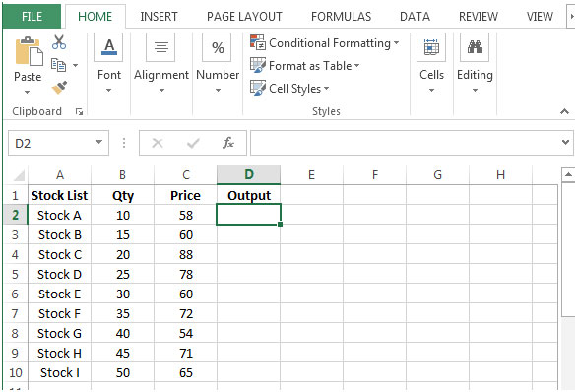Select column H header

[x=500, y=175]
